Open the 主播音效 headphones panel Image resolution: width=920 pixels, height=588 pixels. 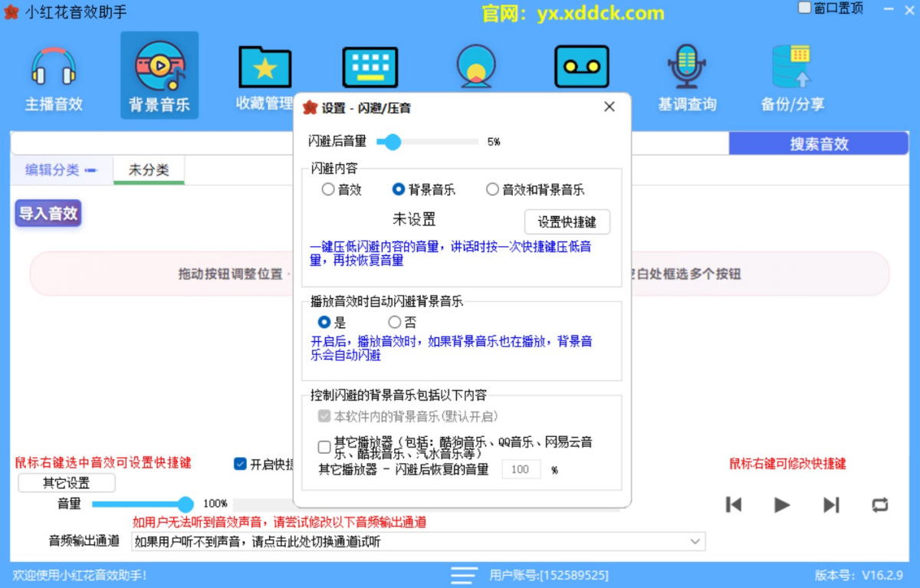click(54, 74)
